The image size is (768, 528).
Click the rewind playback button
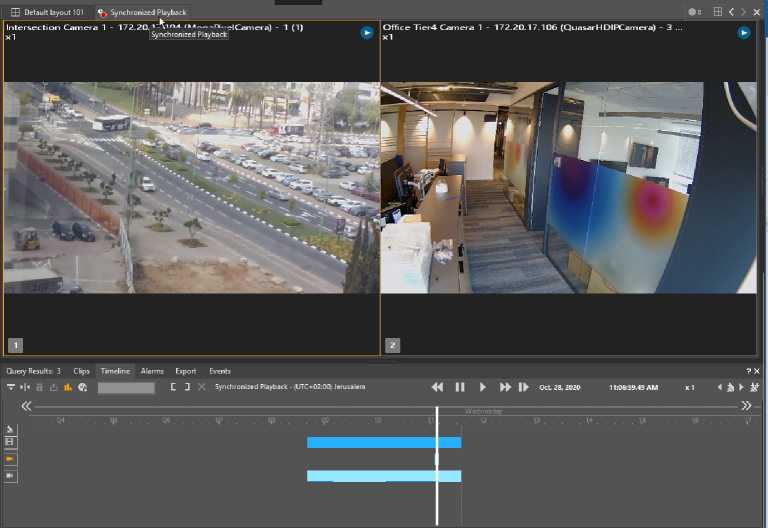(437, 387)
